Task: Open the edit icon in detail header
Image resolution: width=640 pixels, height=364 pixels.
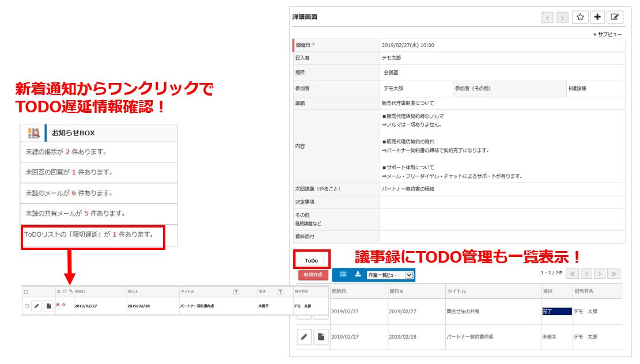Action: [x=615, y=17]
